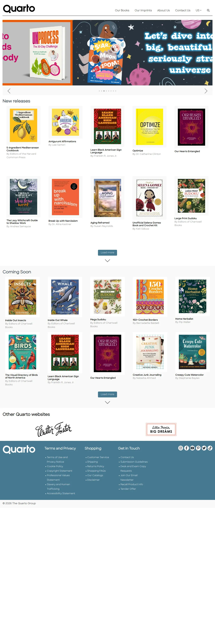Expand the US region dropdown
This screenshot has width=215, height=644.
(198, 11)
